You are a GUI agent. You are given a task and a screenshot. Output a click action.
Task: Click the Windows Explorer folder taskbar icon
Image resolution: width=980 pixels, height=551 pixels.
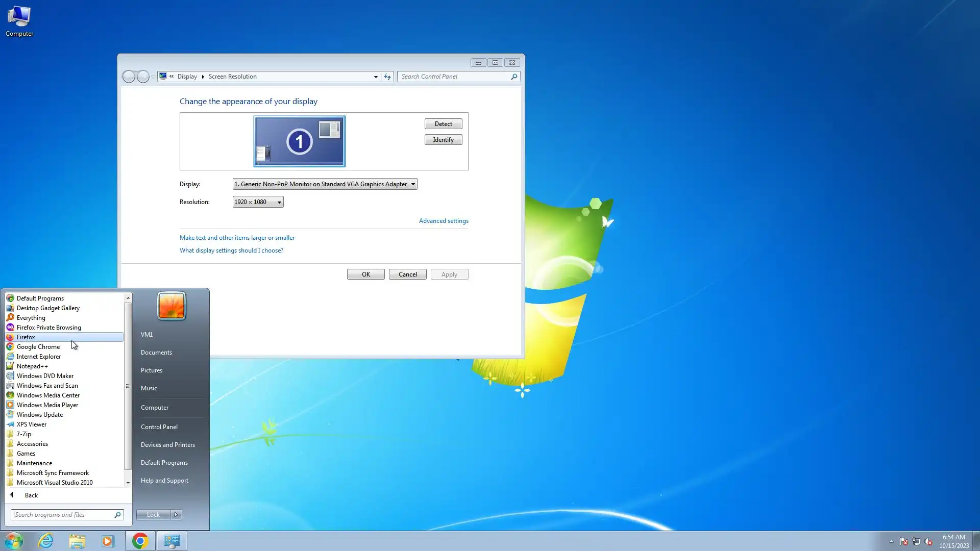tap(77, 541)
